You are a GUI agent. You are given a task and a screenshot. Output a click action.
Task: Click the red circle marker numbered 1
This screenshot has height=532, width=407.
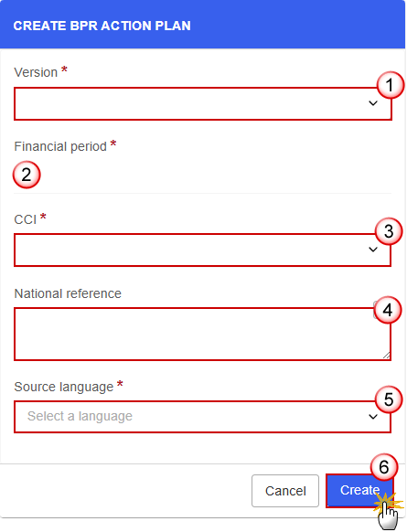click(390, 85)
